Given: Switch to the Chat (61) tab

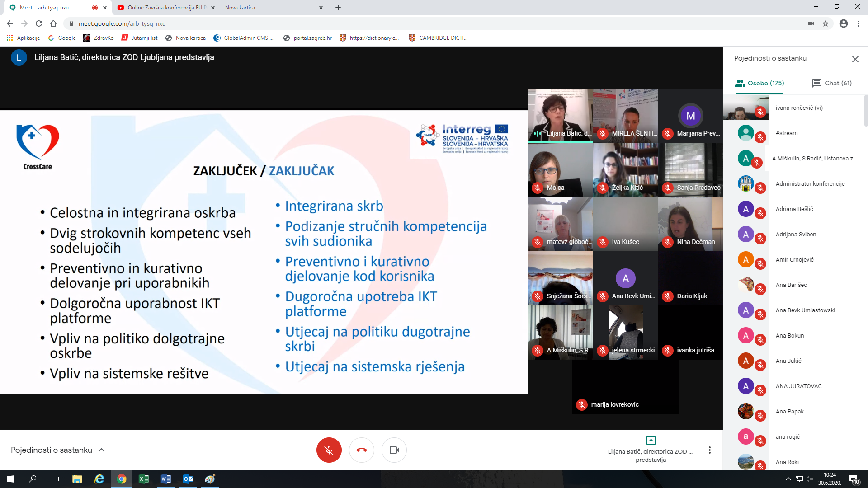Looking at the screenshot, I should click(x=832, y=83).
